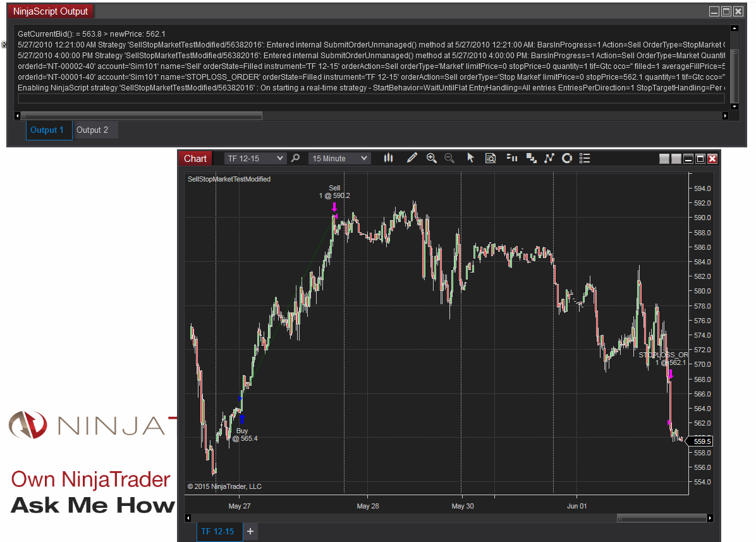Click the output scrollbar right arrow

(x=725, y=116)
